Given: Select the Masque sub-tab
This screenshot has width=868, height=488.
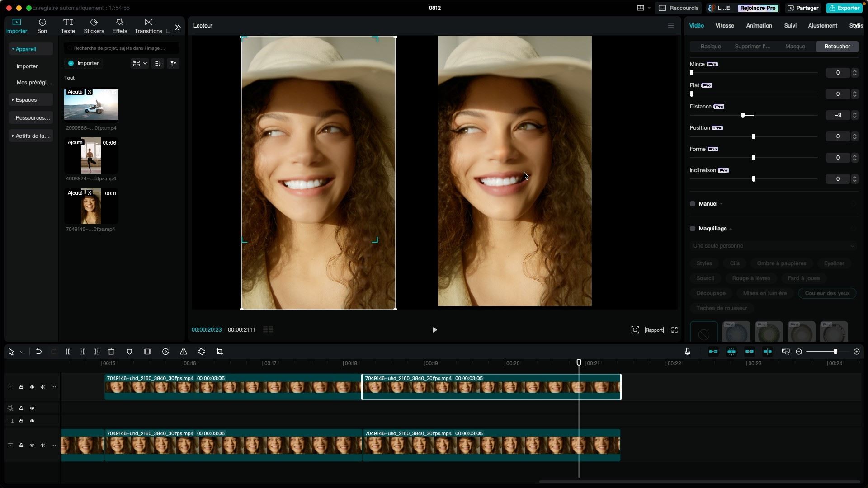Looking at the screenshot, I should tap(795, 47).
